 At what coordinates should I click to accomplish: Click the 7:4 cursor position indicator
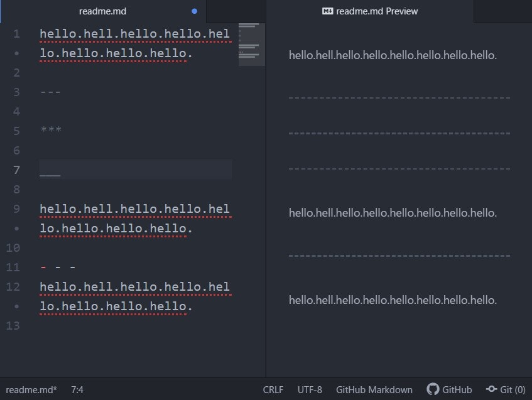[77, 390]
